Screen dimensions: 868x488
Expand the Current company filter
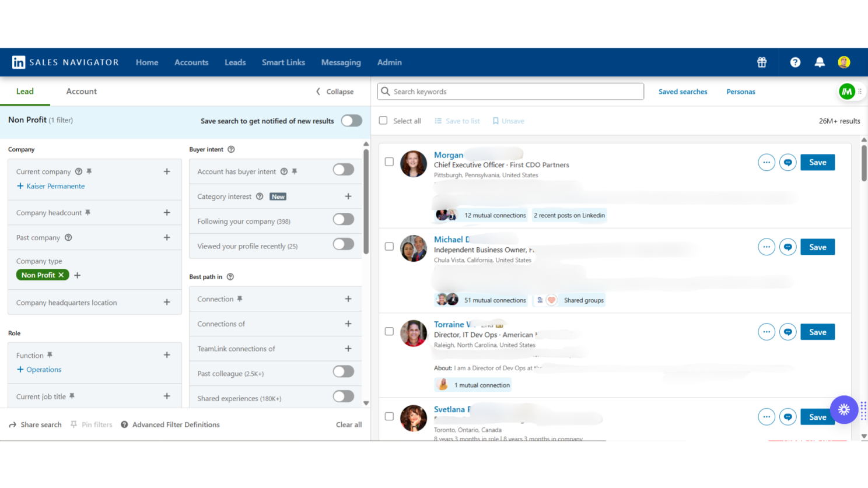(167, 171)
